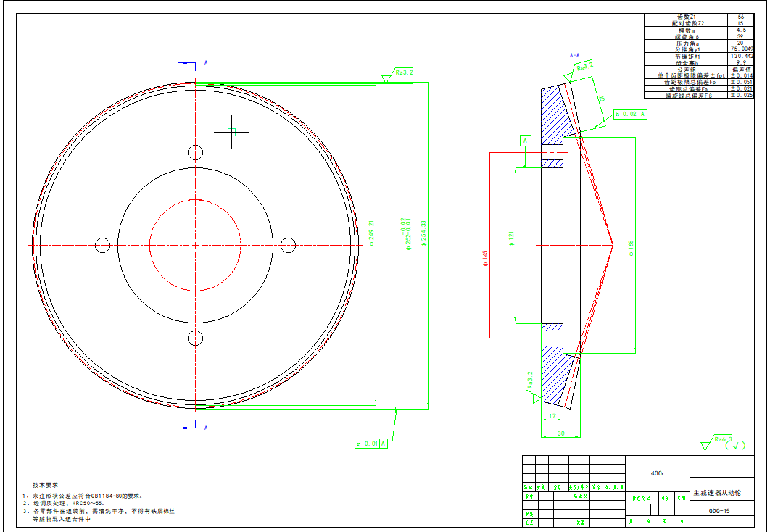Image resolution: width=770 pixels, height=532 pixels.
Task: Click the 齿数Z1 value 56 cell
Action: coord(740,17)
